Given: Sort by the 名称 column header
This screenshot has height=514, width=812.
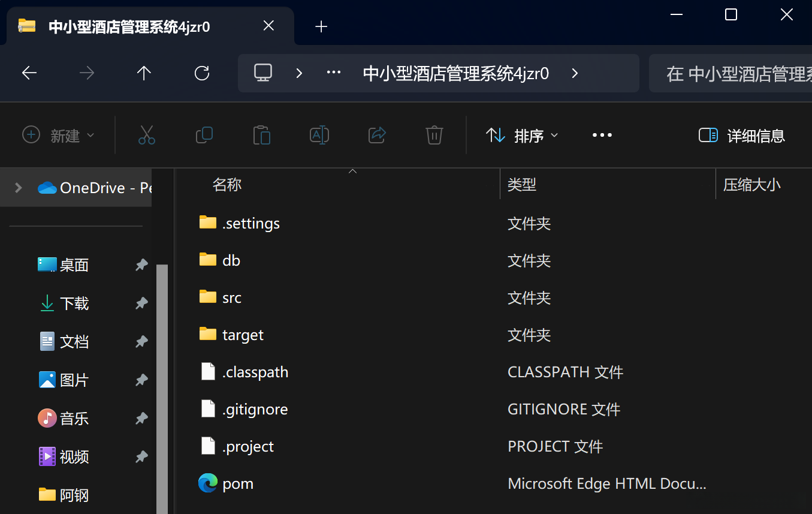Looking at the screenshot, I should tap(227, 185).
